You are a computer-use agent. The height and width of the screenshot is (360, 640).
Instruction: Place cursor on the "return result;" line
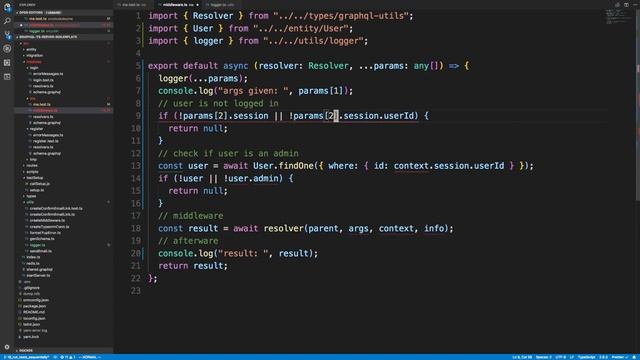(x=193, y=266)
